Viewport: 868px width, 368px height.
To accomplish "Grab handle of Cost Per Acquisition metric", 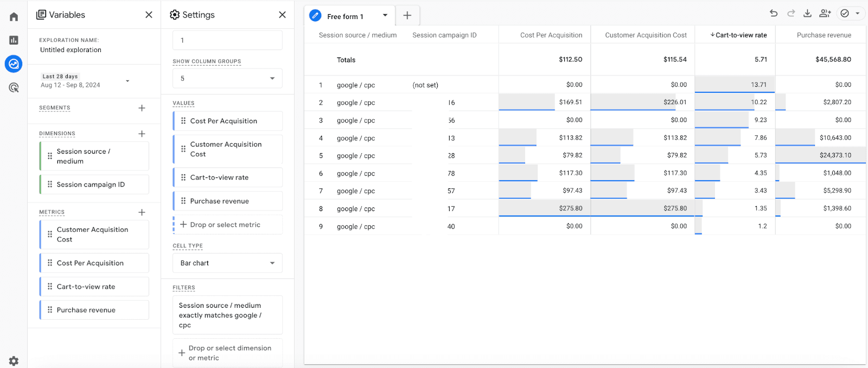I will (50, 263).
